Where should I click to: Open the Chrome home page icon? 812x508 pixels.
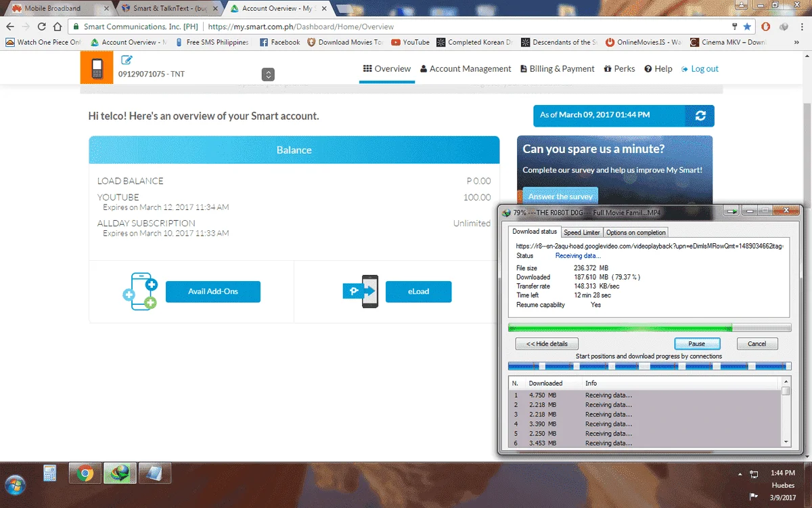point(58,26)
